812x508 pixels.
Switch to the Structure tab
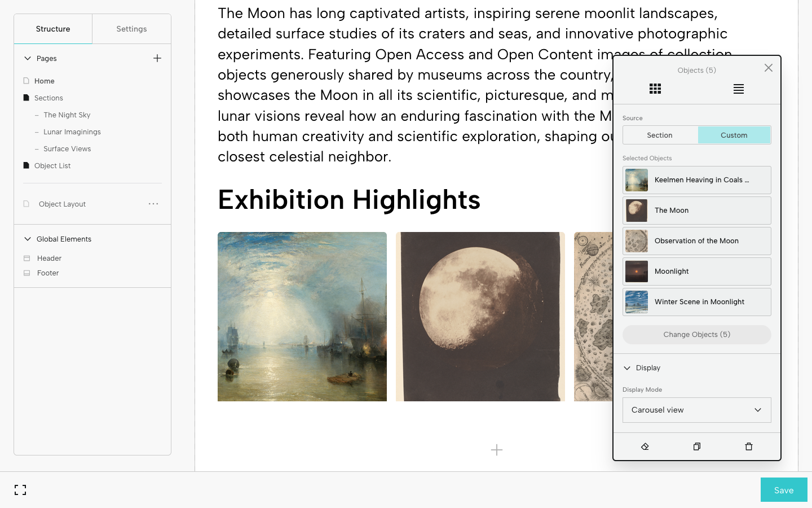tap(53, 29)
